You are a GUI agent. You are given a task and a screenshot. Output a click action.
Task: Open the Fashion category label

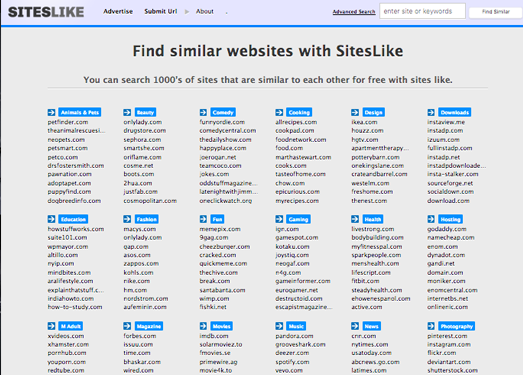point(146,219)
